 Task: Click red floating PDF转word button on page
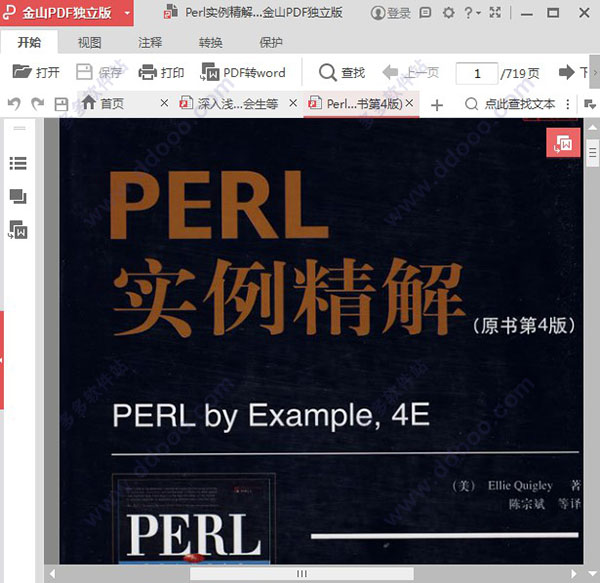[x=563, y=143]
